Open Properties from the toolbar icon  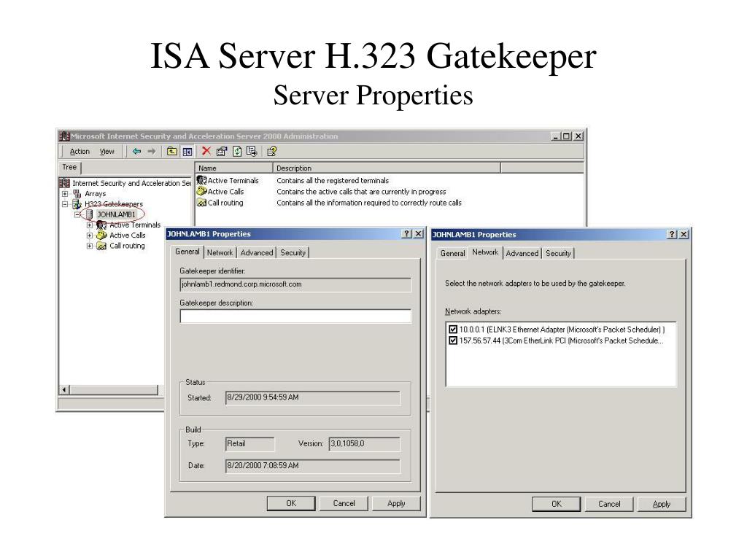222,152
